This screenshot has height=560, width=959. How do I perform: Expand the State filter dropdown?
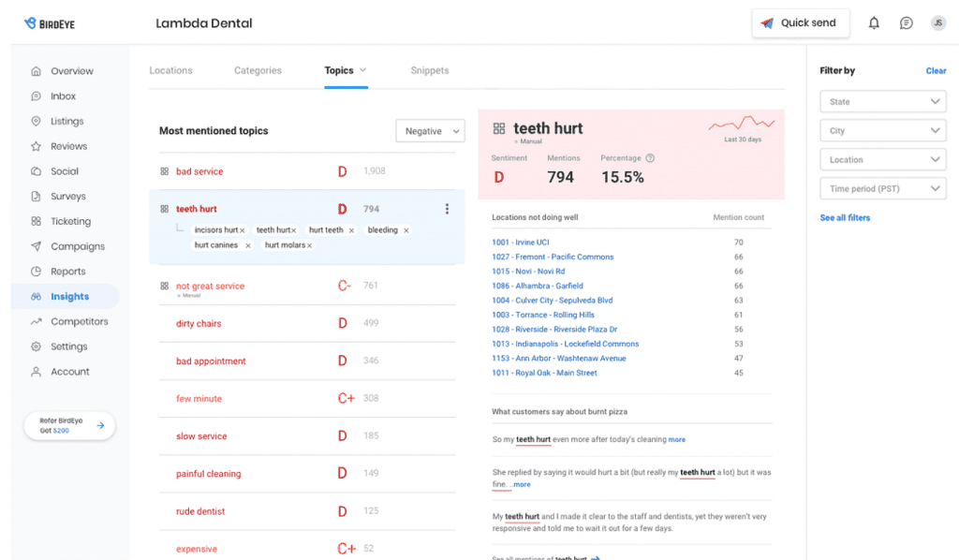click(882, 102)
